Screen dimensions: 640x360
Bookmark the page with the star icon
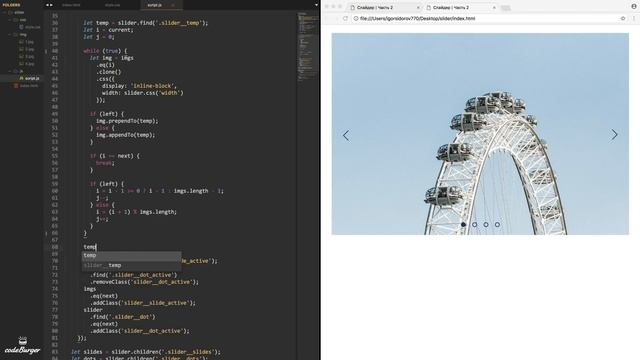coord(623,18)
